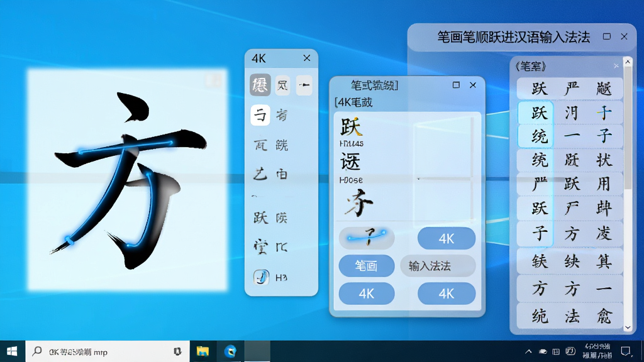
Task: Click the scroll-down arrow of 笔案 panel
Action: point(628,327)
